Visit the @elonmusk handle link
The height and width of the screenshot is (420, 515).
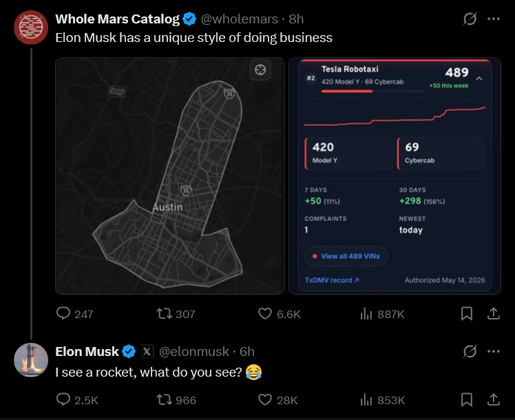click(x=193, y=351)
